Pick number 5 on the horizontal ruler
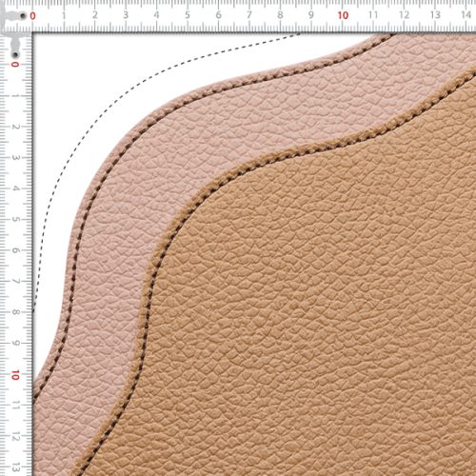 click(188, 15)
